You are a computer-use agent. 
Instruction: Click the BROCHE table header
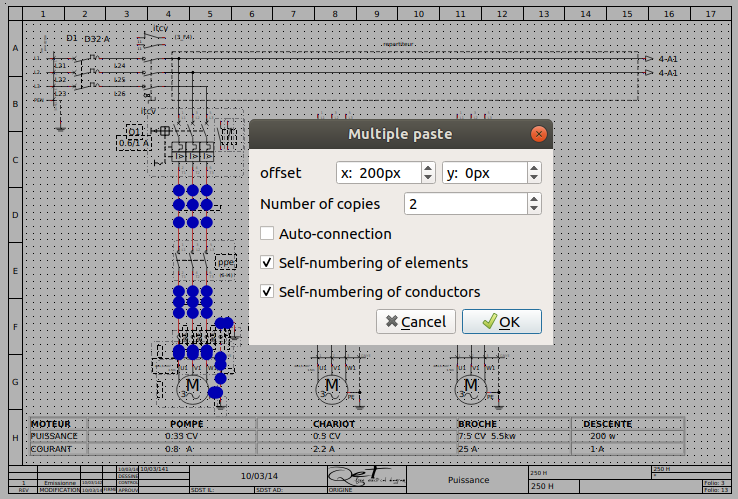(477, 424)
